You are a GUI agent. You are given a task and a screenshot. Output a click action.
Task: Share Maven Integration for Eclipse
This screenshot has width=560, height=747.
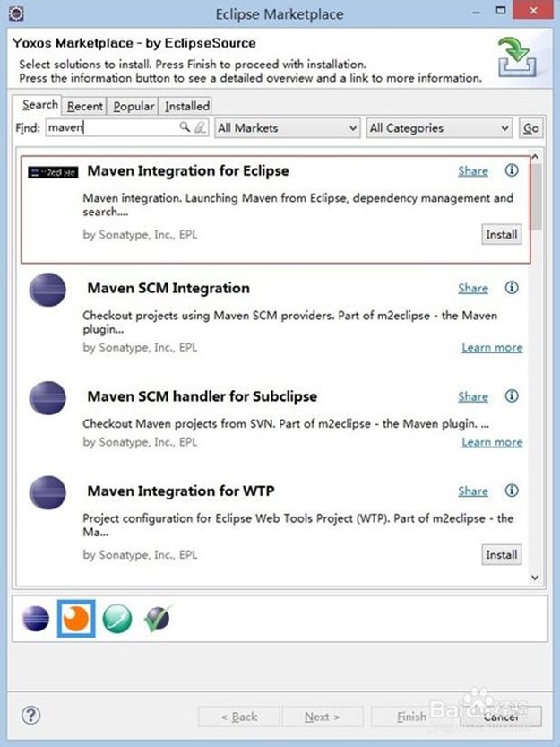point(473,170)
